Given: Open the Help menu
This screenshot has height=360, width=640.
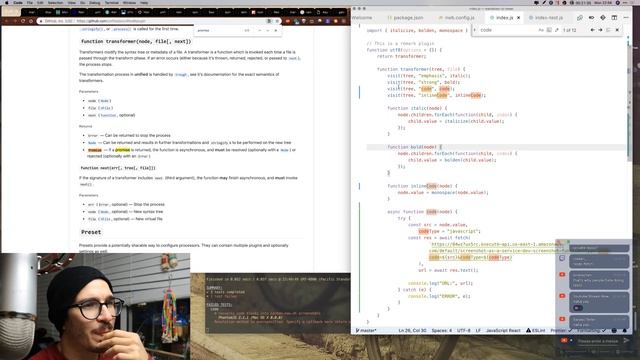Looking at the screenshot, I should (x=144, y=3).
